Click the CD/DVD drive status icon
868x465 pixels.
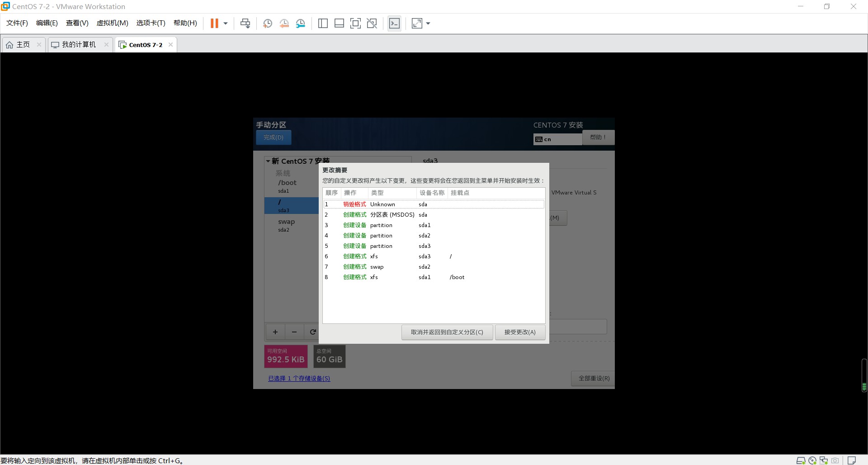pos(812,460)
